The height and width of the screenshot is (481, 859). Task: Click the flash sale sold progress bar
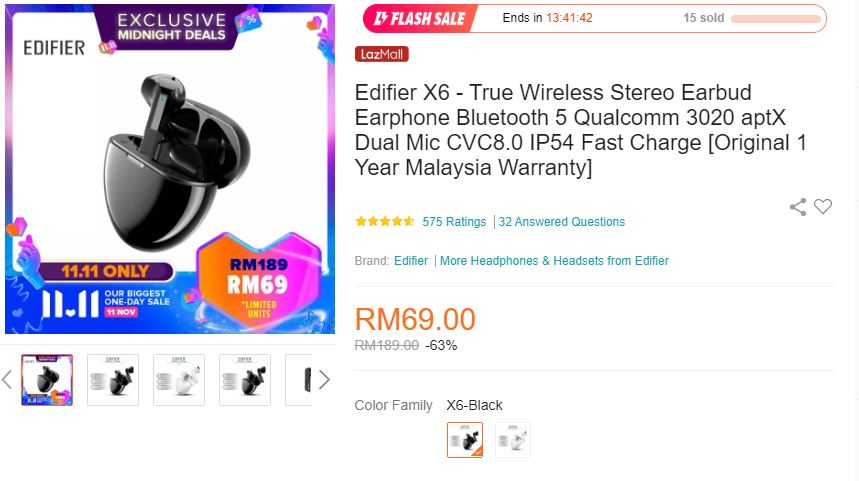tap(776, 19)
